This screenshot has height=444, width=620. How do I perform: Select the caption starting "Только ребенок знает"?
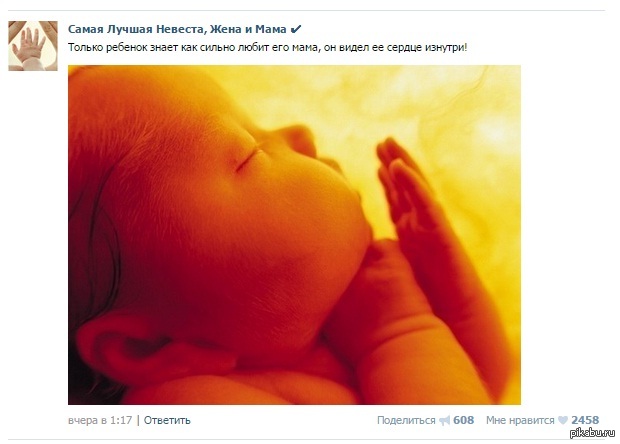(x=268, y=47)
